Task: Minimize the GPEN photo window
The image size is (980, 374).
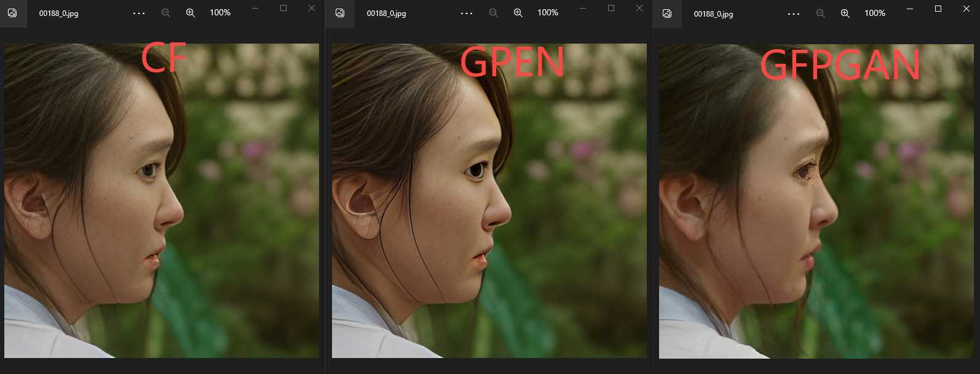Action: (x=583, y=8)
